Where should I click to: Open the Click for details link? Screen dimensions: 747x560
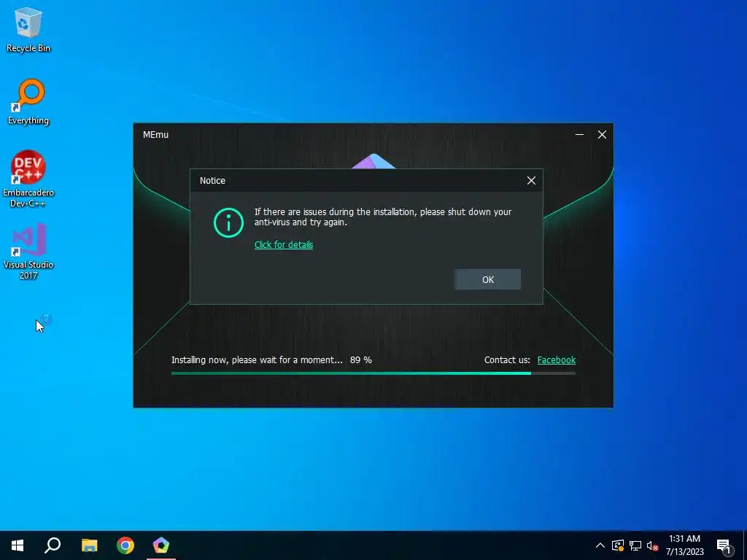[x=284, y=245]
